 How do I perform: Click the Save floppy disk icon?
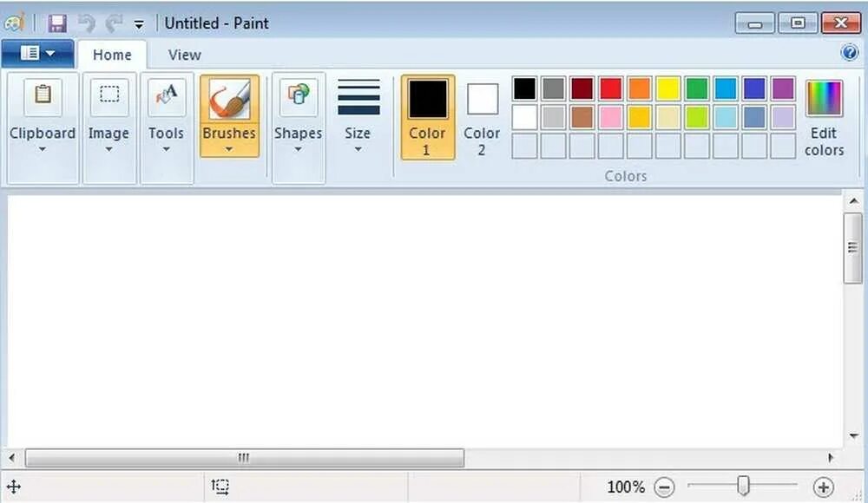click(57, 23)
